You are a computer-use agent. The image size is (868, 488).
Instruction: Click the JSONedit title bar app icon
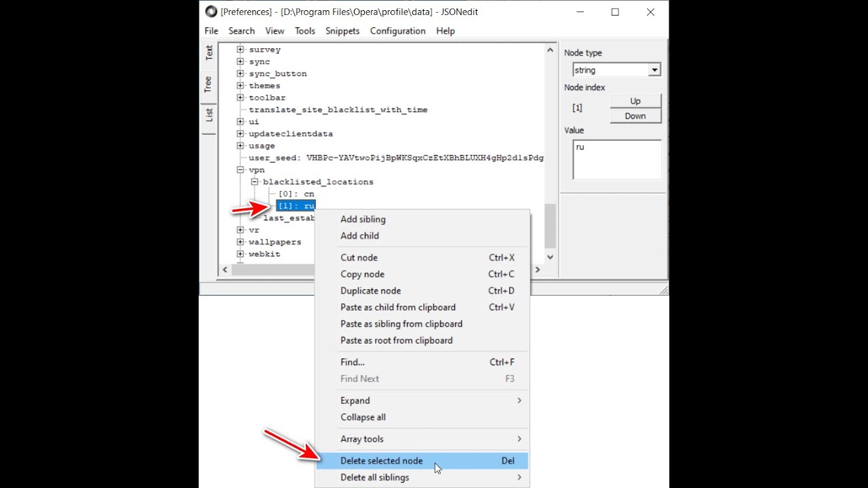coord(211,12)
